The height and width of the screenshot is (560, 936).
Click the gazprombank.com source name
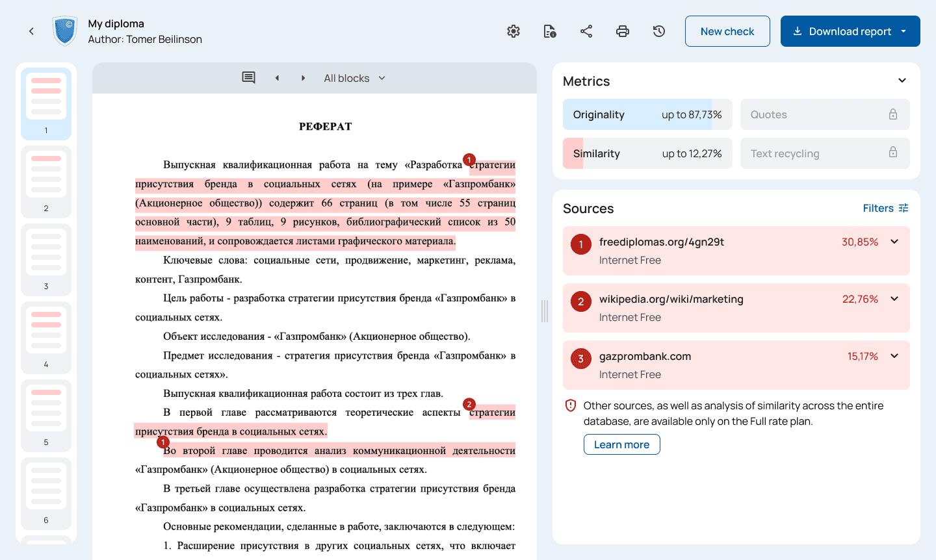pos(645,356)
